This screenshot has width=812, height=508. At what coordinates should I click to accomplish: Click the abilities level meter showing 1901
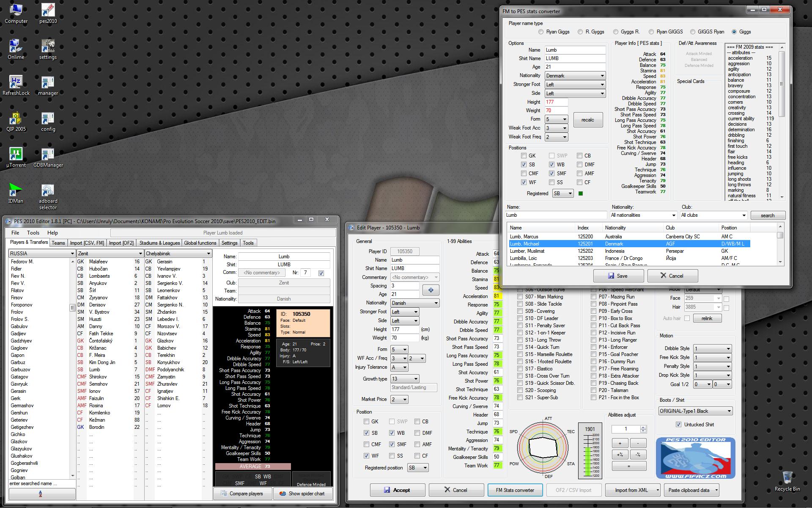pyautogui.click(x=590, y=450)
